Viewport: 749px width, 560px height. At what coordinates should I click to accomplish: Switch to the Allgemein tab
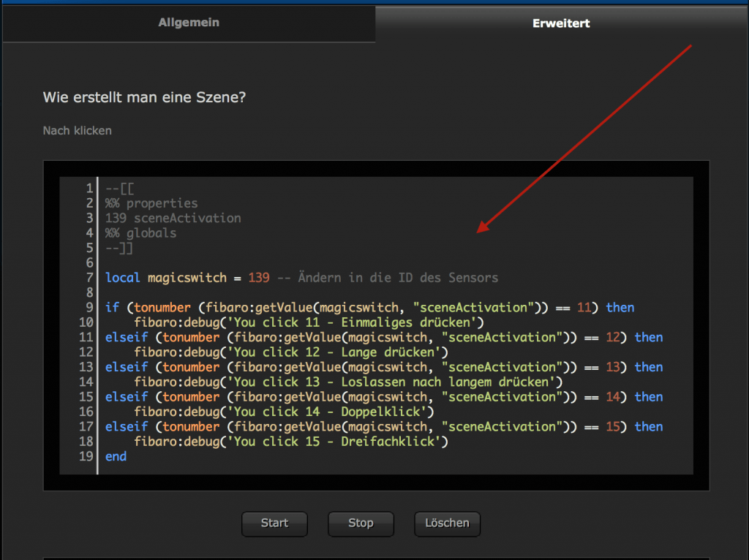pyautogui.click(x=189, y=23)
